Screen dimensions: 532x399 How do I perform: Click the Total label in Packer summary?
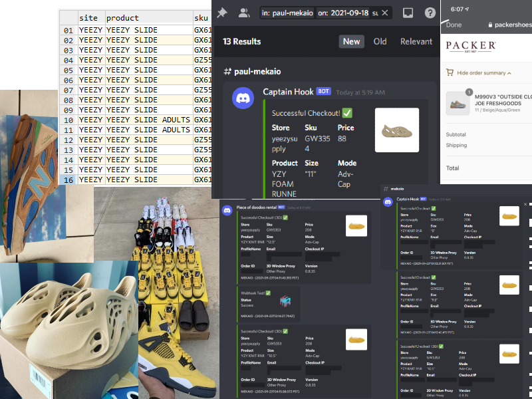452,168
